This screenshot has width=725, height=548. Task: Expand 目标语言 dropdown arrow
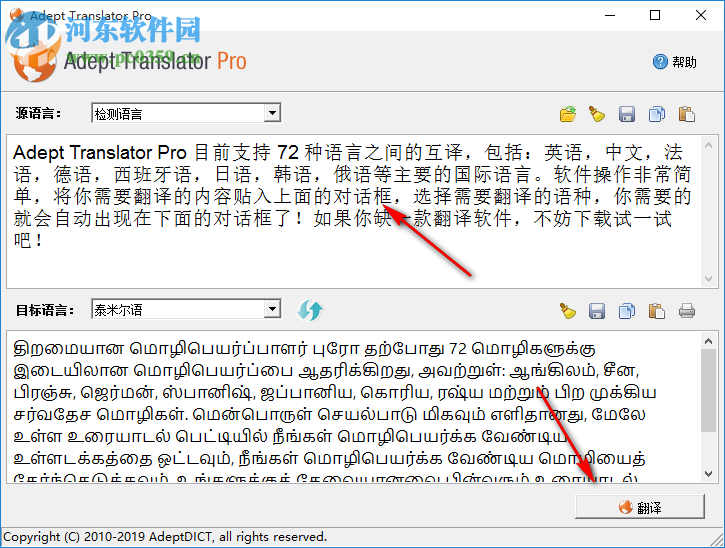pyautogui.click(x=272, y=309)
